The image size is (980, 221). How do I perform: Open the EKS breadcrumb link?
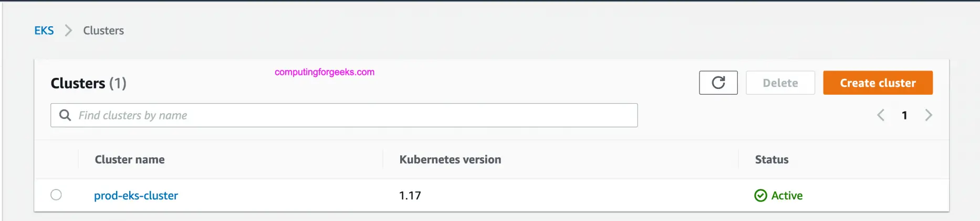pyautogui.click(x=44, y=31)
